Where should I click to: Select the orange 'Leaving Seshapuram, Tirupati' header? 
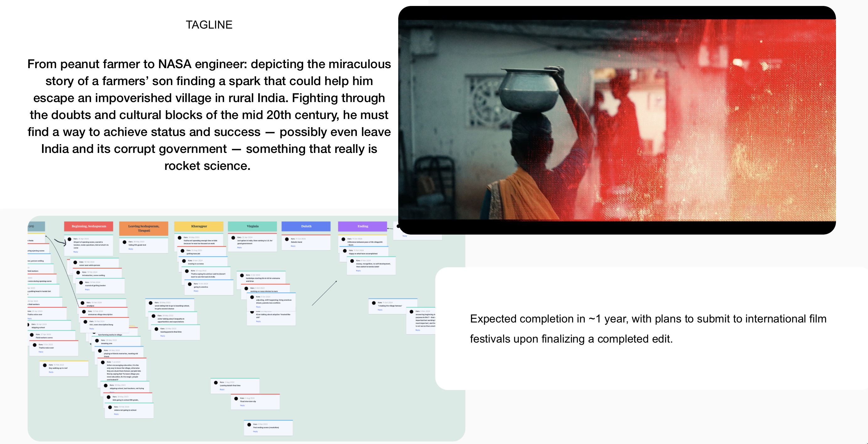[x=143, y=228]
